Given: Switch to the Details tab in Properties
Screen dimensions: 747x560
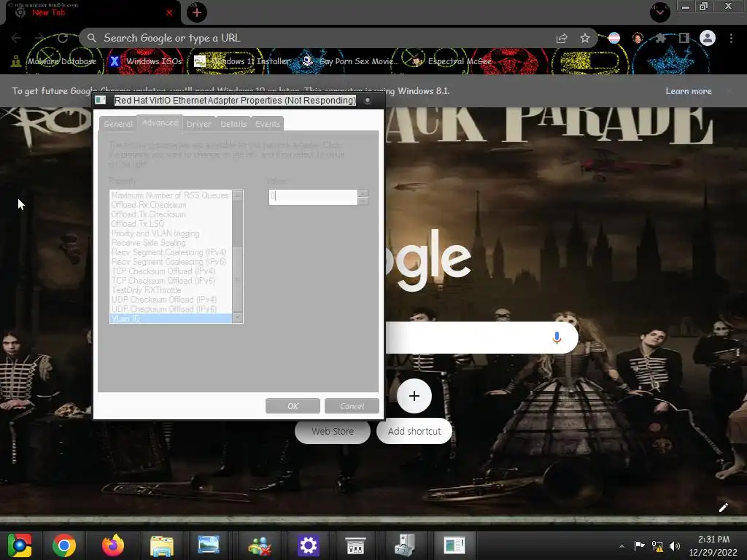Looking at the screenshot, I should coord(233,124).
